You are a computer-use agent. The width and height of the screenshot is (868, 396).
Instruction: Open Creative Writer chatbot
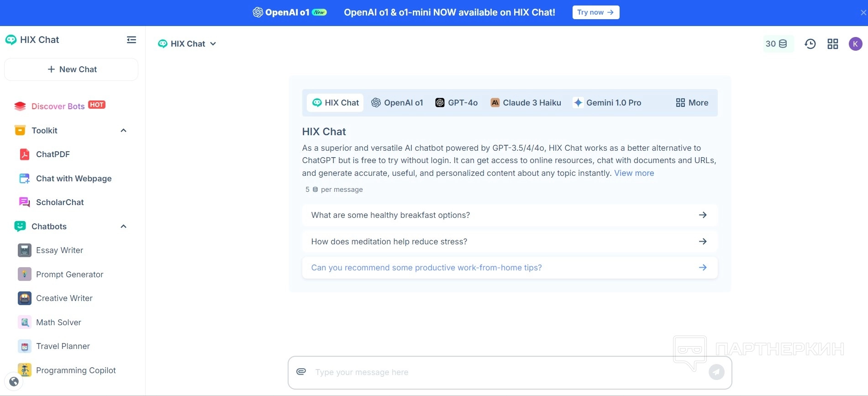tap(64, 298)
